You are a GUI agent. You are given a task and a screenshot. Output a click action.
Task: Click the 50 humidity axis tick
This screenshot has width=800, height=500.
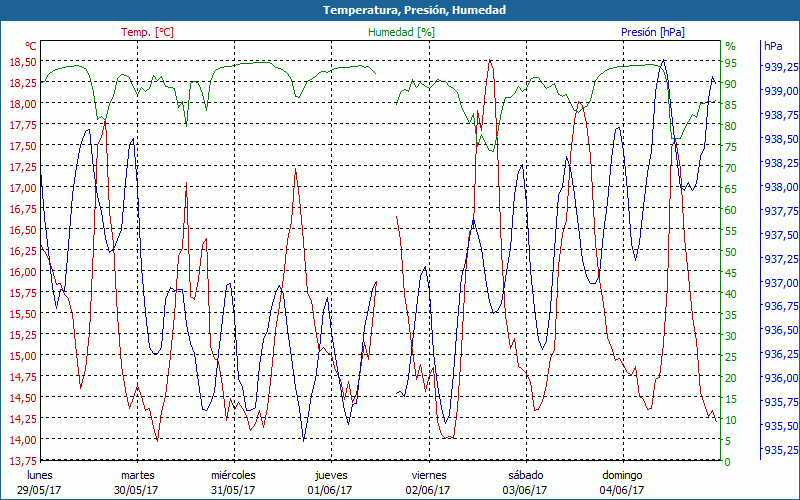tap(730, 252)
